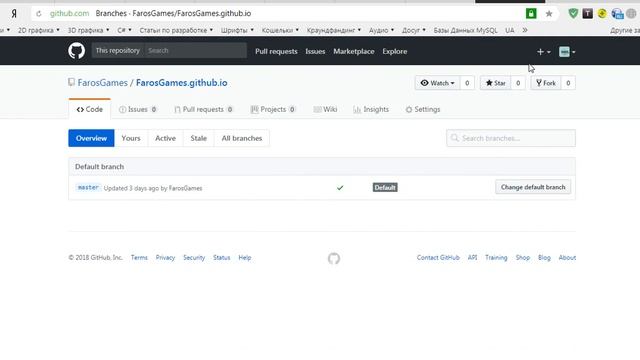Expand the 2D графика bookmark folder
Image resolution: width=640 pixels, height=360 pixels.
pyautogui.click(x=38, y=30)
